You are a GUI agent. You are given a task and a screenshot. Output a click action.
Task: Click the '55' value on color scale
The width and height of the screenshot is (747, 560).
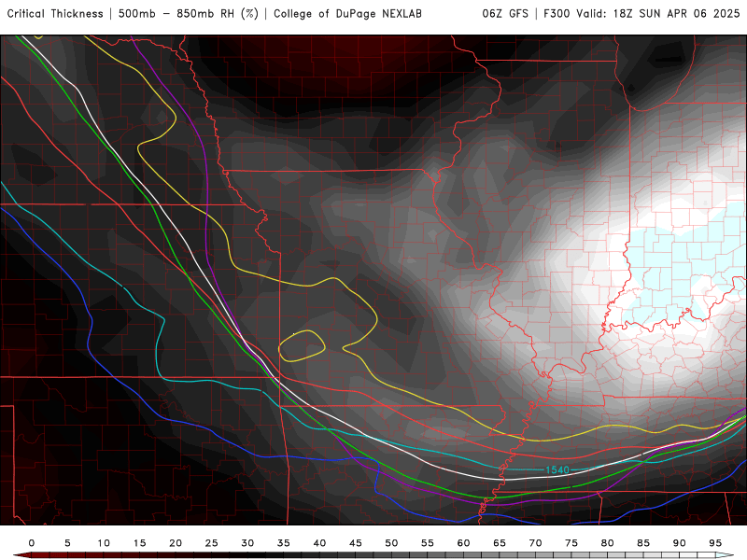pos(428,543)
